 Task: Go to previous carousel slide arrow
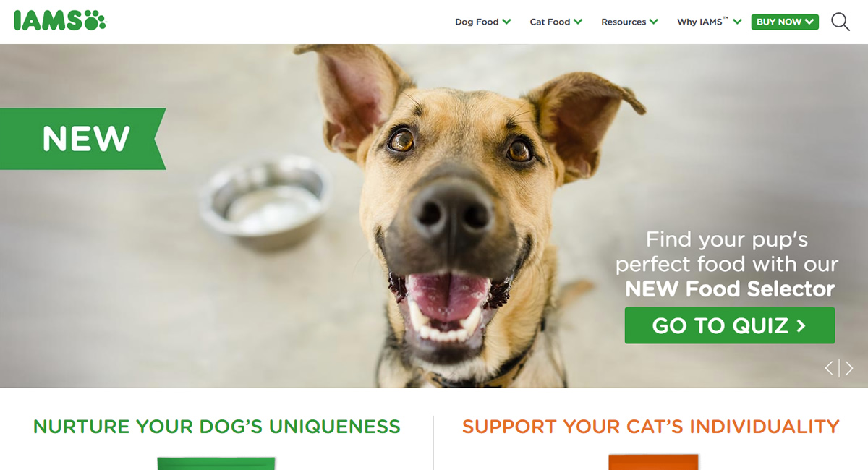click(x=830, y=368)
